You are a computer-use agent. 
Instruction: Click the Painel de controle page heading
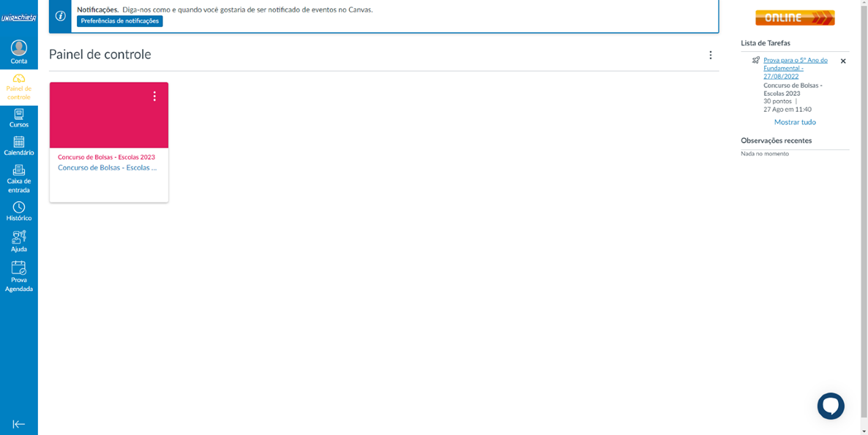coord(100,55)
